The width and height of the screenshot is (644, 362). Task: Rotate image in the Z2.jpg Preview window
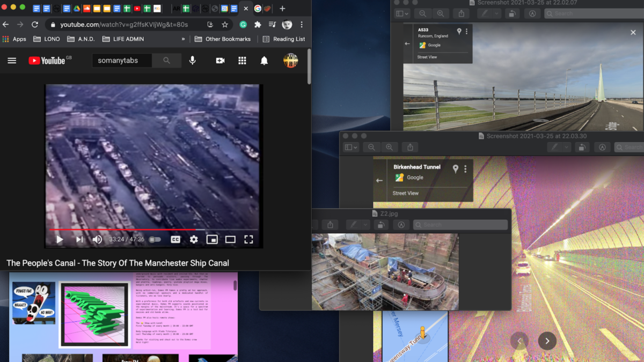point(380,225)
